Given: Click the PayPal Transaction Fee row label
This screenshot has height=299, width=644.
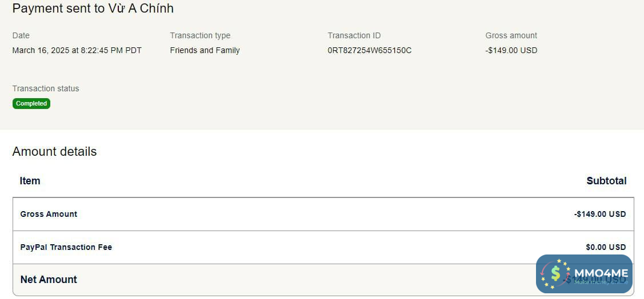Looking at the screenshot, I should coord(66,247).
